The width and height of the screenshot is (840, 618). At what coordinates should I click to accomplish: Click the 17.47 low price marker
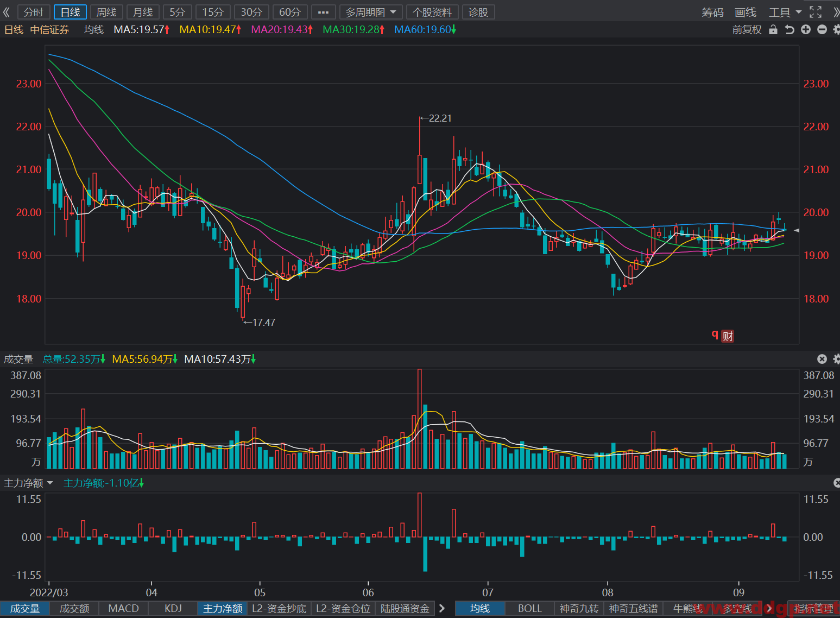(260, 322)
